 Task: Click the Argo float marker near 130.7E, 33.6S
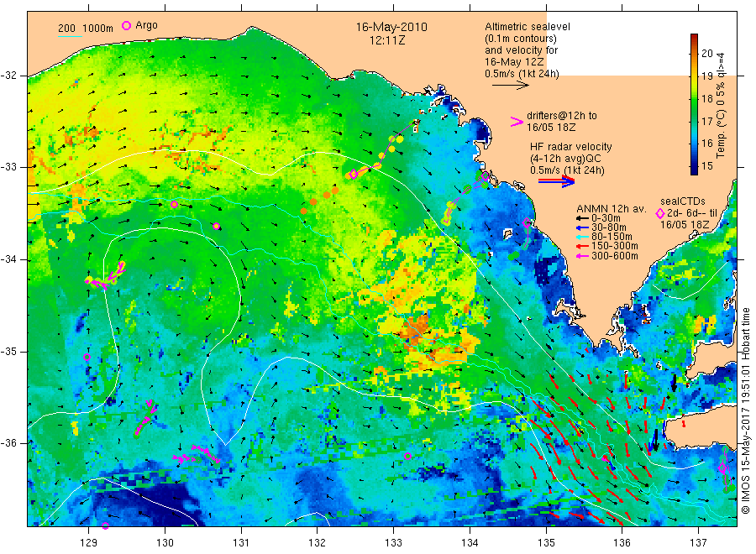(x=217, y=227)
